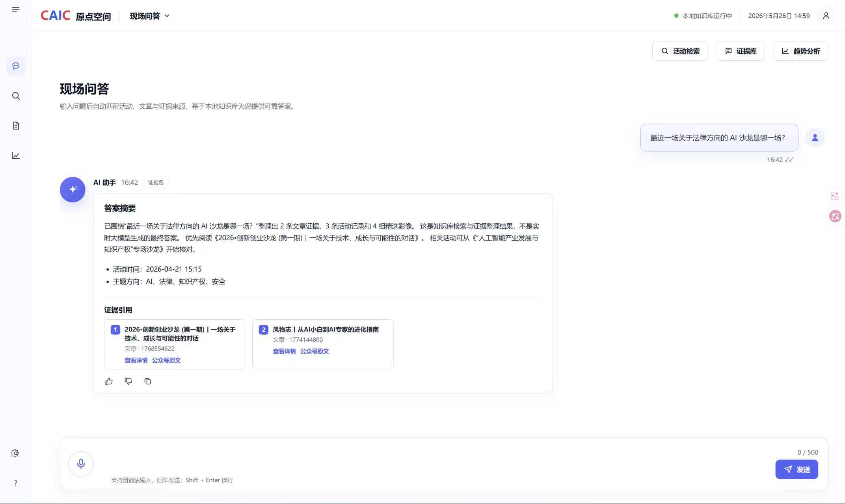Open settings gear in left sidebar
The height and width of the screenshot is (504, 845).
(15, 453)
